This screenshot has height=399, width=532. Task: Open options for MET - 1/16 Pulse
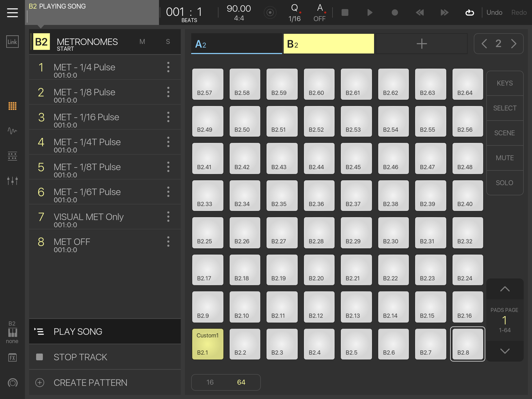168,117
